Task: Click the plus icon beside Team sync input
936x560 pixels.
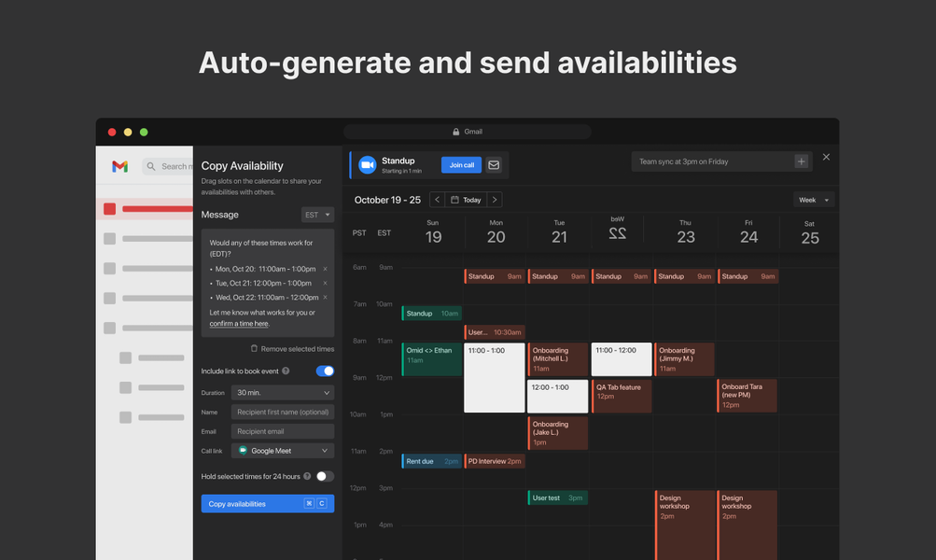Action: (x=801, y=161)
